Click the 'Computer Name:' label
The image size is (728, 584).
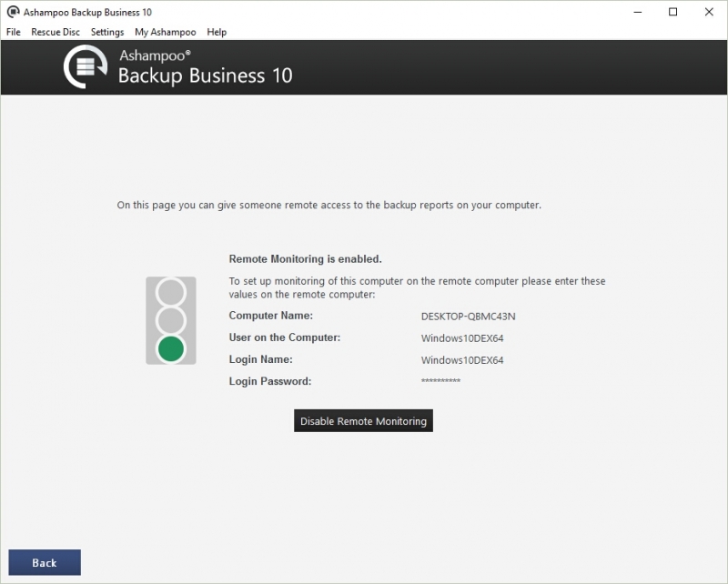[x=270, y=316]
